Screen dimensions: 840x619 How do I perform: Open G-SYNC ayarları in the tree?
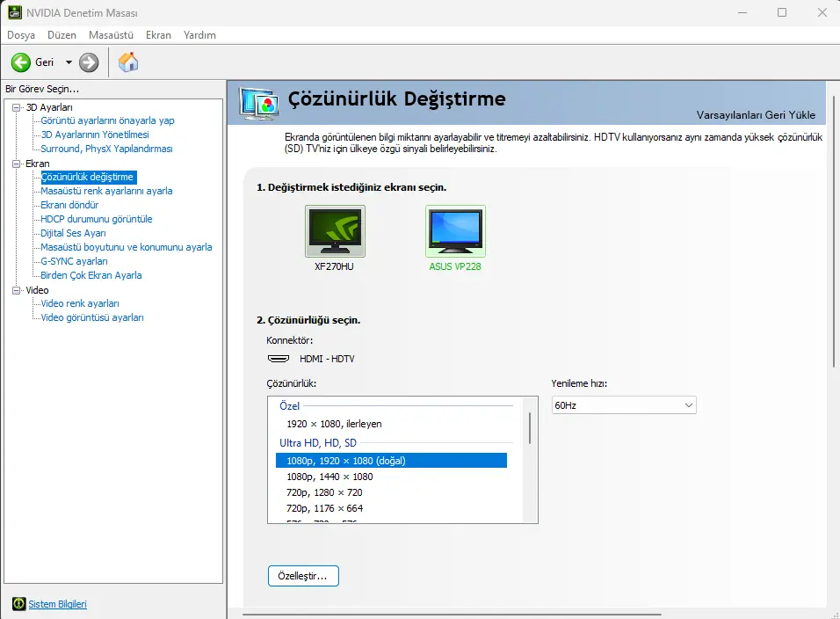(x=74, y=261)
